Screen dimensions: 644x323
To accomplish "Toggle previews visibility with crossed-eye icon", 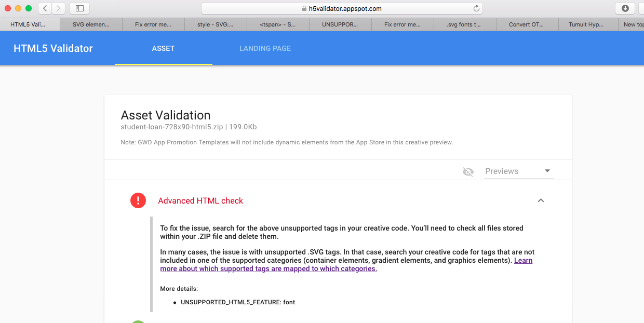I will pyautogui.click(x=468, y=171).
